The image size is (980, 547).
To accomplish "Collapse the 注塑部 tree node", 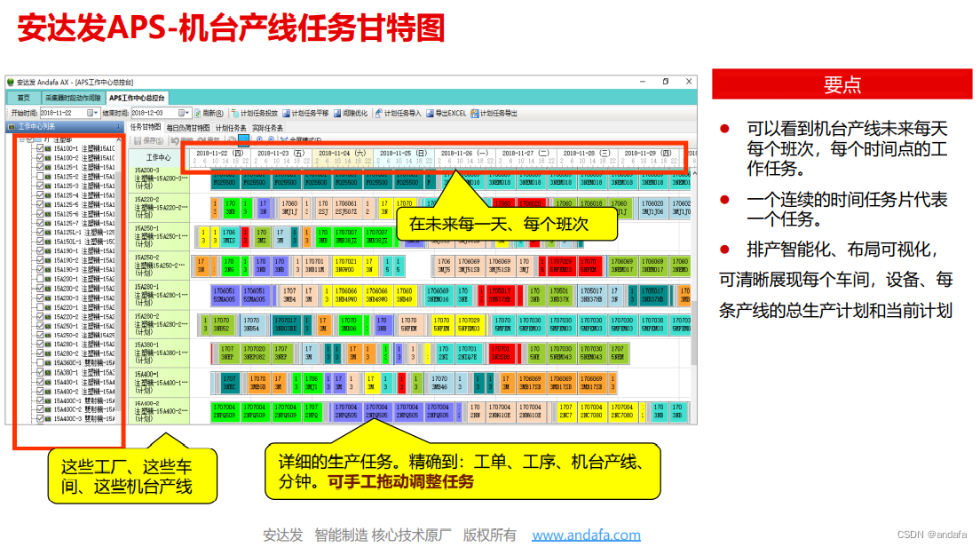I will pos(22,140).
